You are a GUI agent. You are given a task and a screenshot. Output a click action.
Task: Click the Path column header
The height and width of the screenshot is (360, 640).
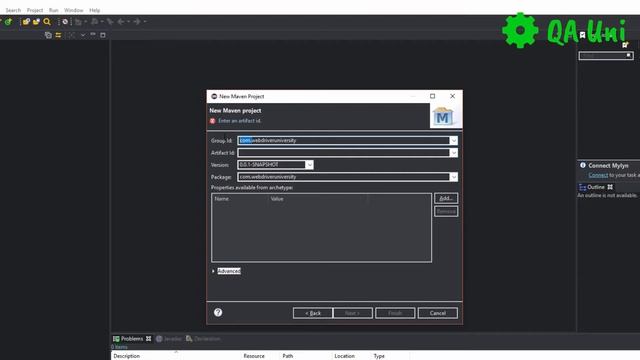pos(288,356)
